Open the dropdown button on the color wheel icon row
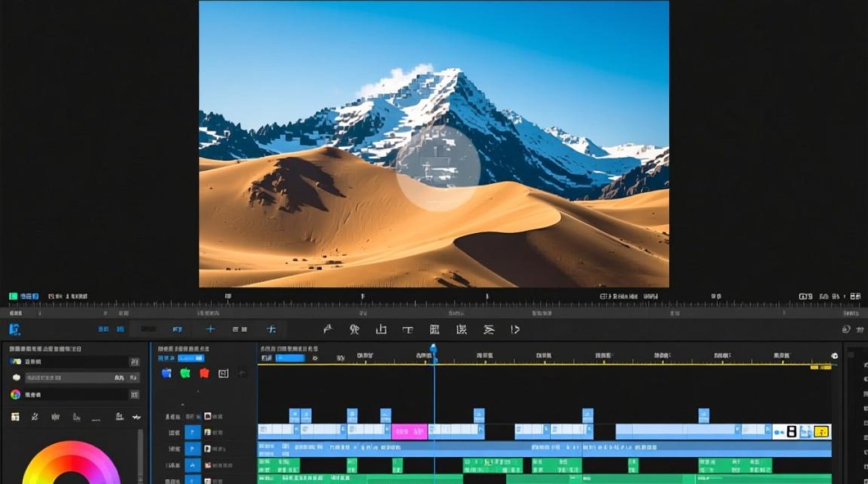 pos(134,394)
